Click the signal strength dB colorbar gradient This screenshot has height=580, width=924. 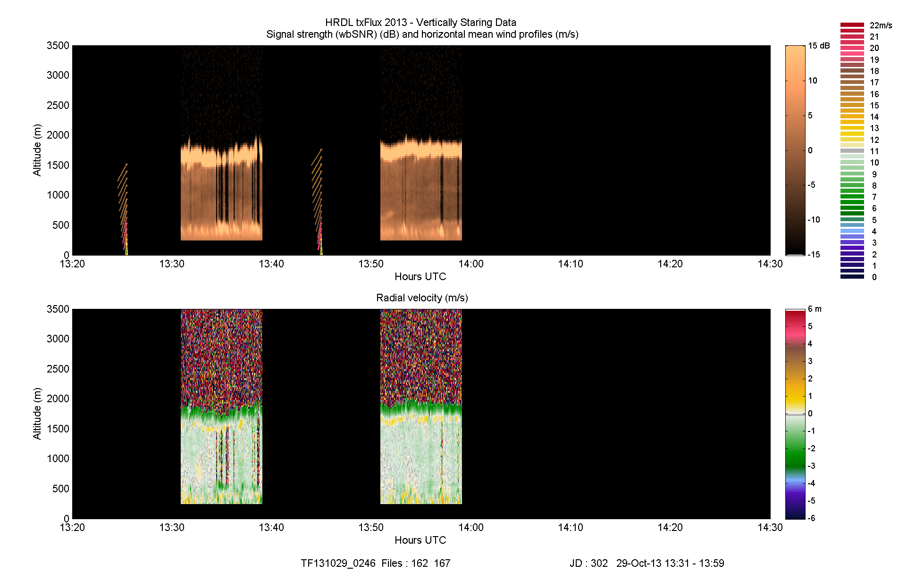795,150
